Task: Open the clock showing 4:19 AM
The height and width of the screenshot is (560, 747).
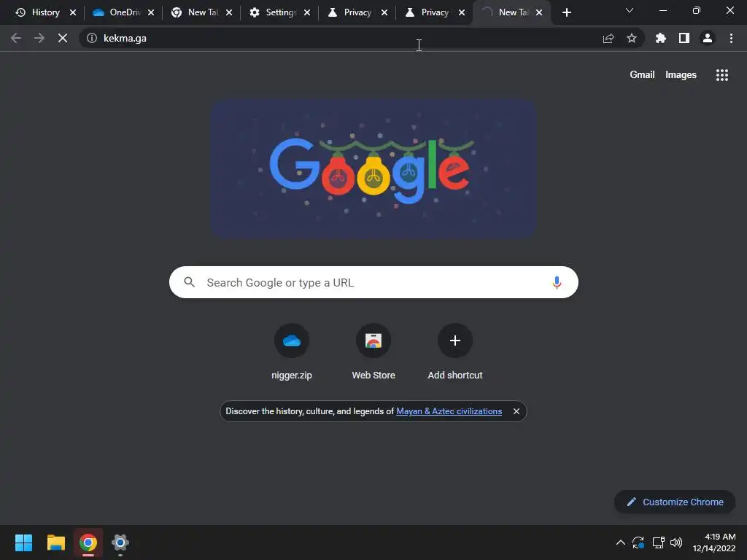Action: tap(714, 542)
